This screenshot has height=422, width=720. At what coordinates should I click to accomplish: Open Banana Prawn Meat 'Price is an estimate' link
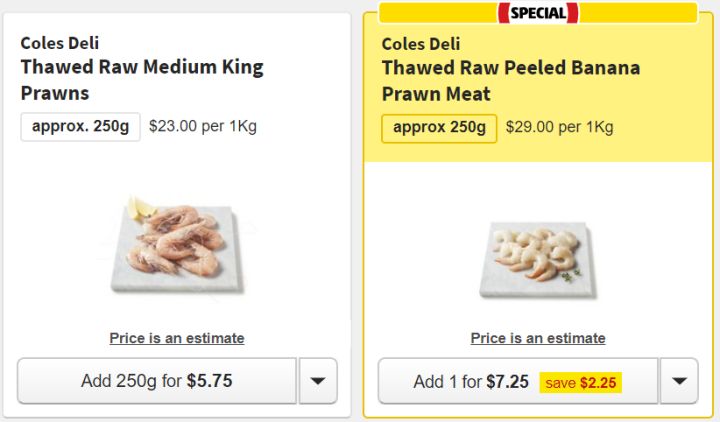point(538,338)
